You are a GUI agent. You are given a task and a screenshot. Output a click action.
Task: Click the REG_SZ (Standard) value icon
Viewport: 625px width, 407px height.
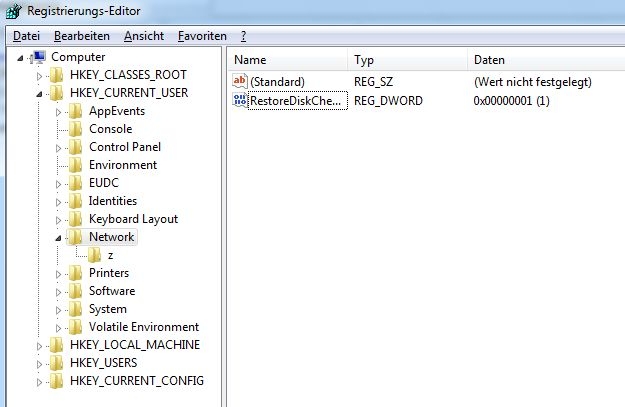coord(240,81)
